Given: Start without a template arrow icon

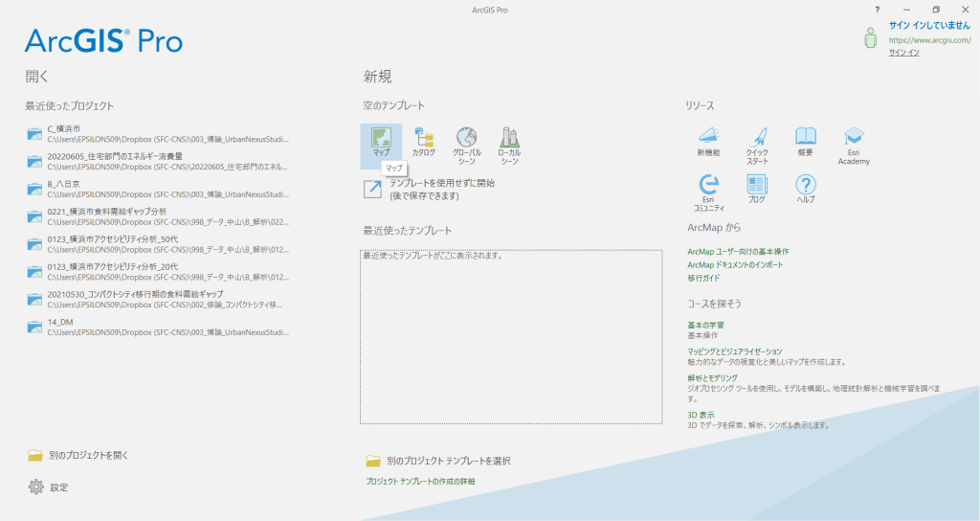Looking at the screenshot, I should pyautogui.click(x=372, y=189).
